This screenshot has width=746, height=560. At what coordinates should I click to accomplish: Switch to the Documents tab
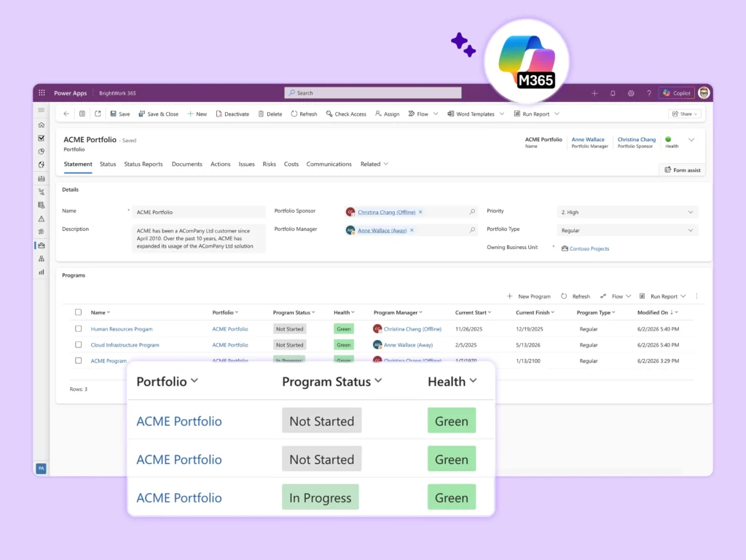[187, 164]
